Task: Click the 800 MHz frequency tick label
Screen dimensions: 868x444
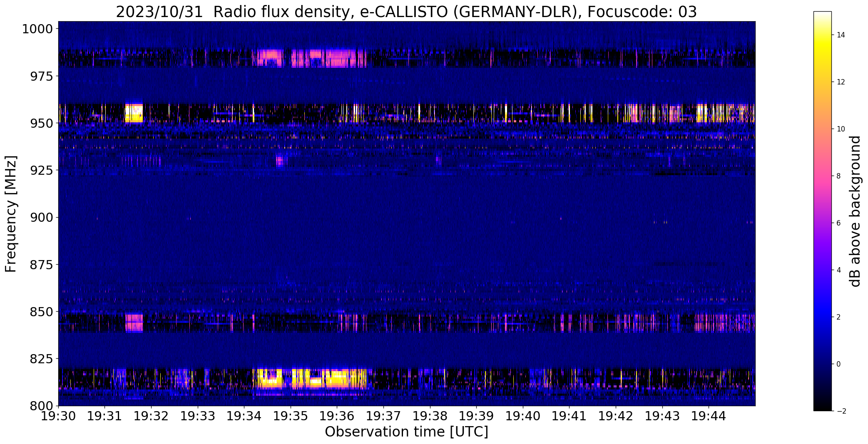Action: pos(42,405)
